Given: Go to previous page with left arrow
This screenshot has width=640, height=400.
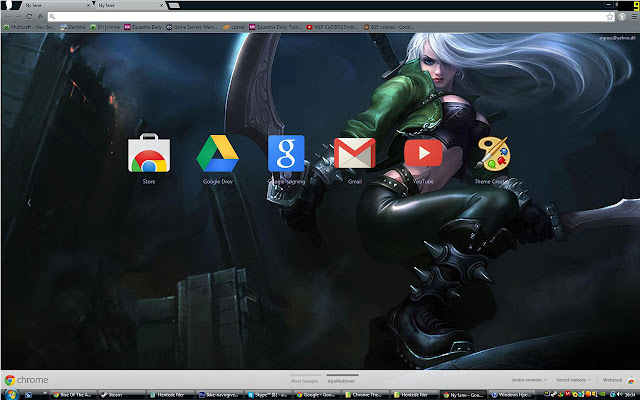Looking at the screenshot, I should [x=29, y=203].
